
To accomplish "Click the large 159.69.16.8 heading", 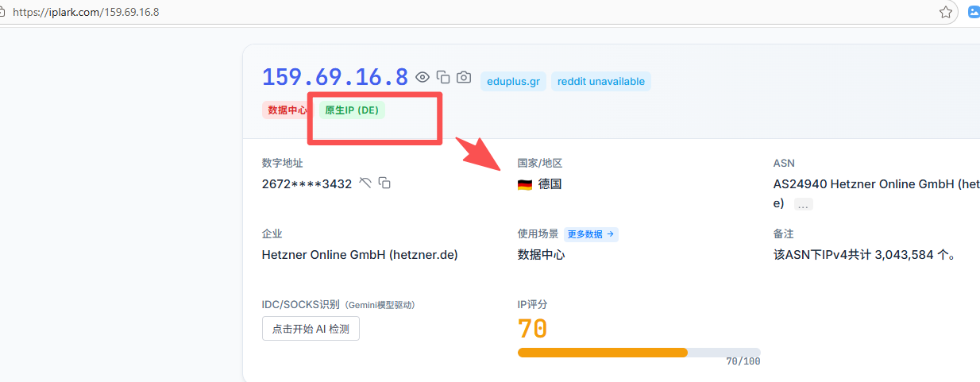I will click(x=334, y=77).
